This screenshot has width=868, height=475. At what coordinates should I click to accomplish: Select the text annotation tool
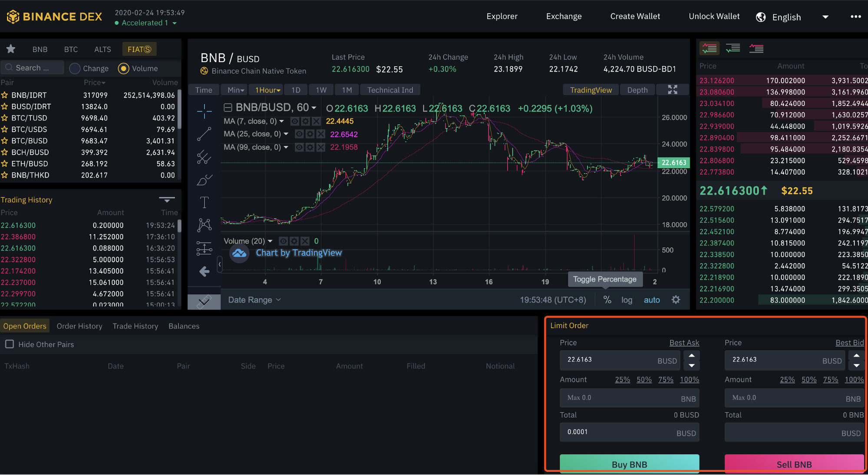point(204,203)
